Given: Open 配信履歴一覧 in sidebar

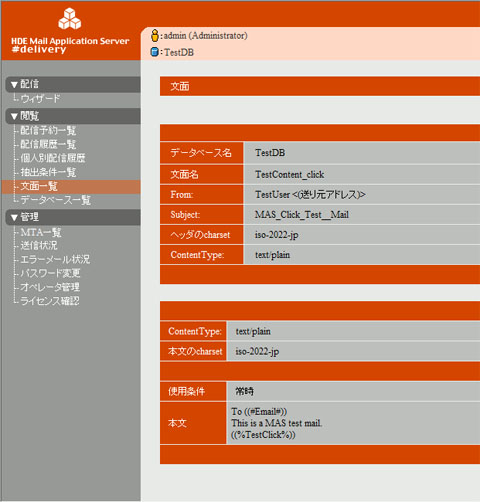Looking at the screenshot, I should pyautogui.click(x=48, y=144).
